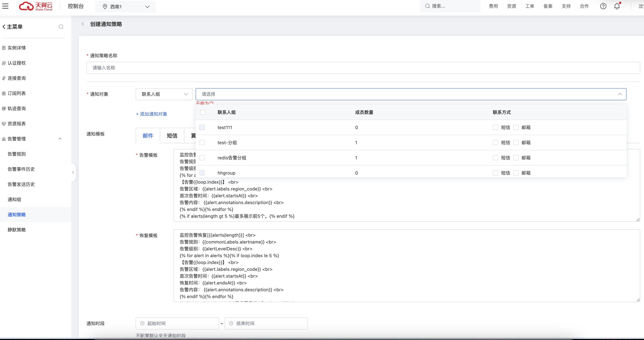The width and height of the screenshot is (644, 340).
Task: Click the 结束时间 time field
Action: coord(266,323)
